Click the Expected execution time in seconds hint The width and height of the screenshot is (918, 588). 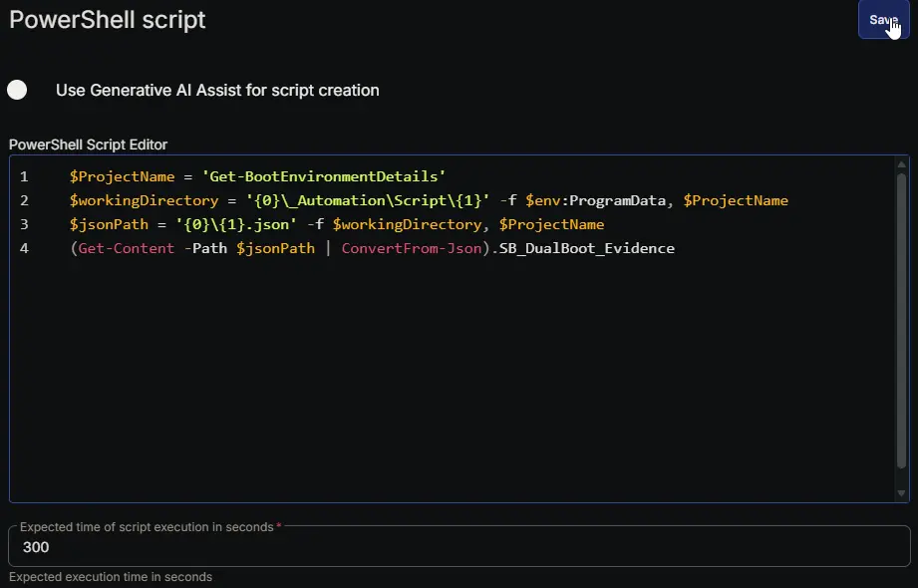[111, 577]
